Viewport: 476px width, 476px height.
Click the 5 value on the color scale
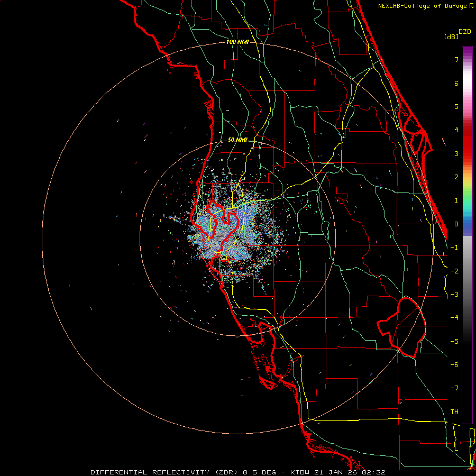(x=456, y=106)
